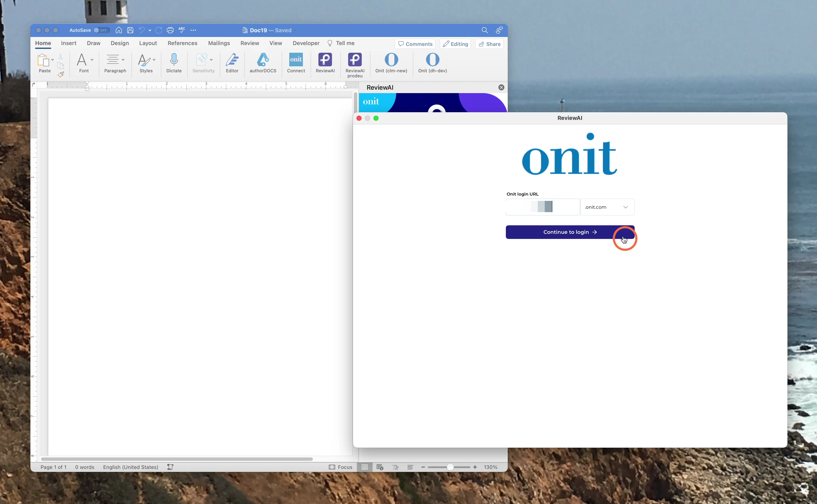Zoom out with the minus button
The width and height of the screenshot is (817, 504).
pyautogui.click(x=423, y=467)
